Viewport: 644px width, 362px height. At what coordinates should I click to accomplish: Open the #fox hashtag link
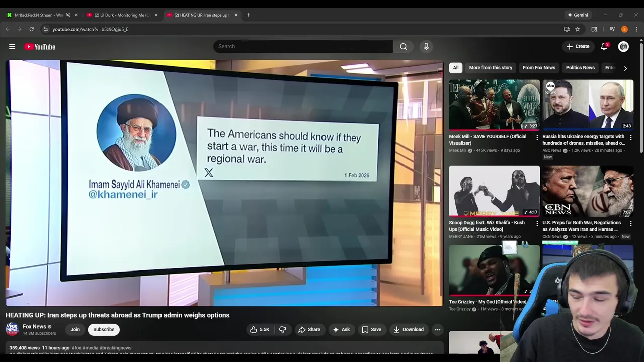coord(76,348)
